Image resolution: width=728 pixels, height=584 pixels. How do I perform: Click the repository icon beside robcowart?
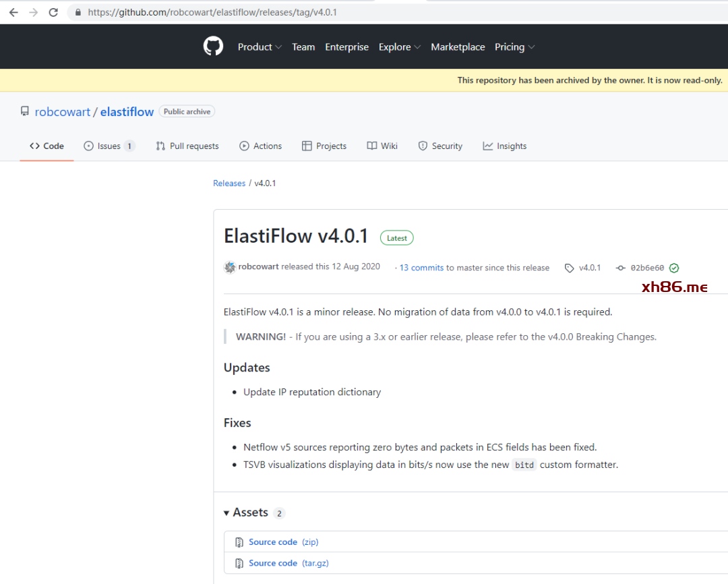coord(25,111)
